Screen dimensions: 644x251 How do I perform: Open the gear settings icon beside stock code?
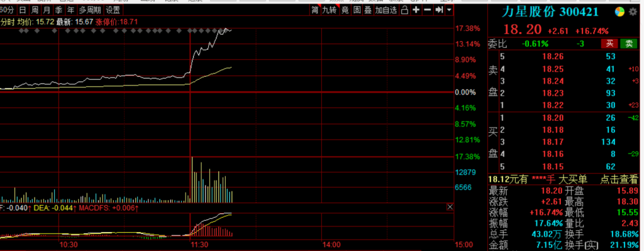coord(633,13)
